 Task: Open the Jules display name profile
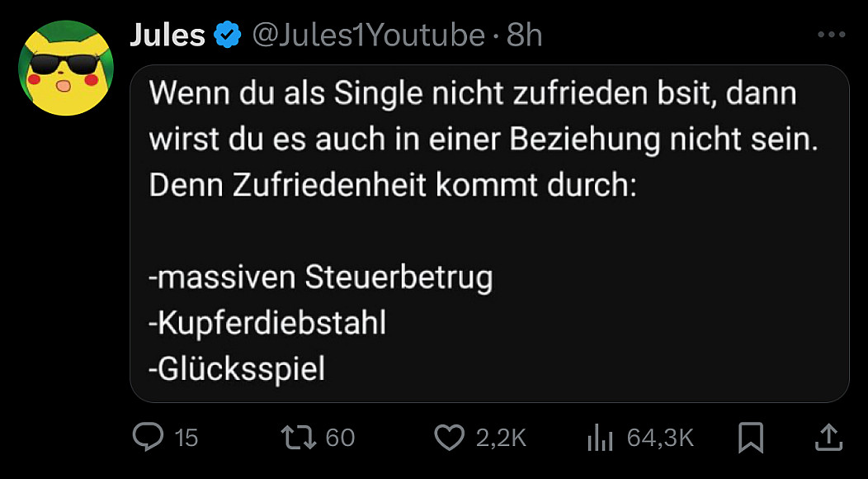click(167, 35)
